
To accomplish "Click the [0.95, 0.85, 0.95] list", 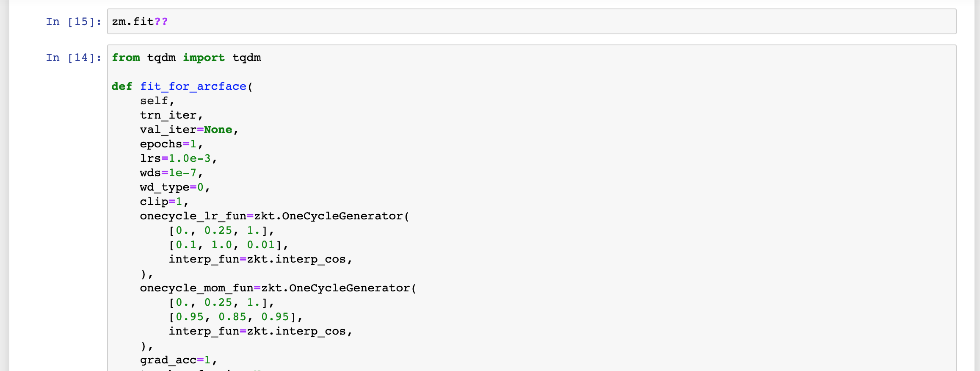I will click(232, 317).
